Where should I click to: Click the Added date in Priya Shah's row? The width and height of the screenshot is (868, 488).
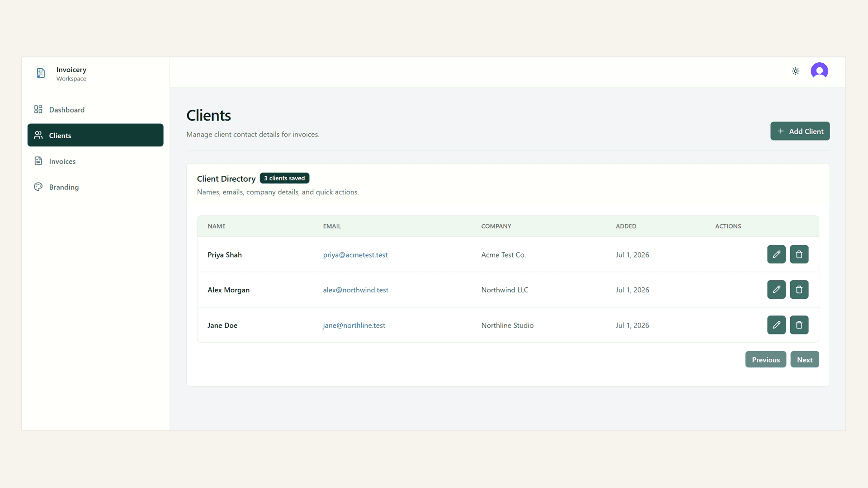632,255
